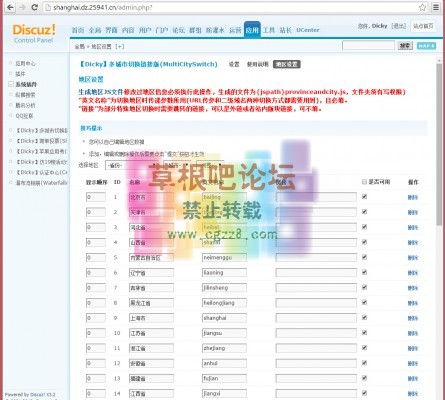Open the 城市 city dropdown
This screenshot has height=400, width=445.
(x=177, y=165)
